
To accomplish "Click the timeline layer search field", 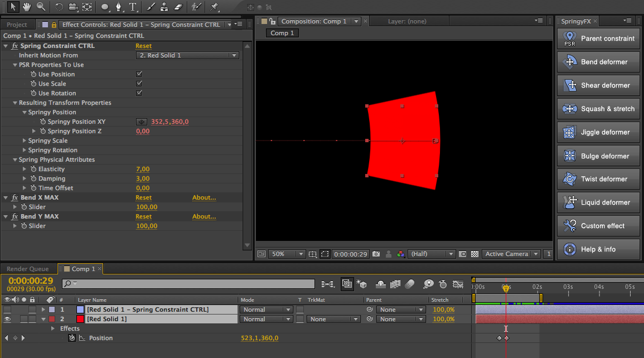I will click(188, 284).
